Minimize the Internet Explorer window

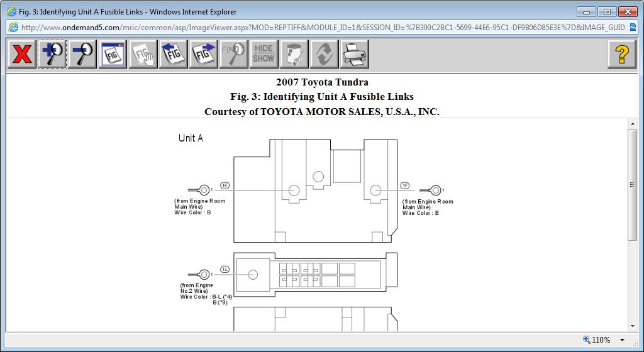587,12
